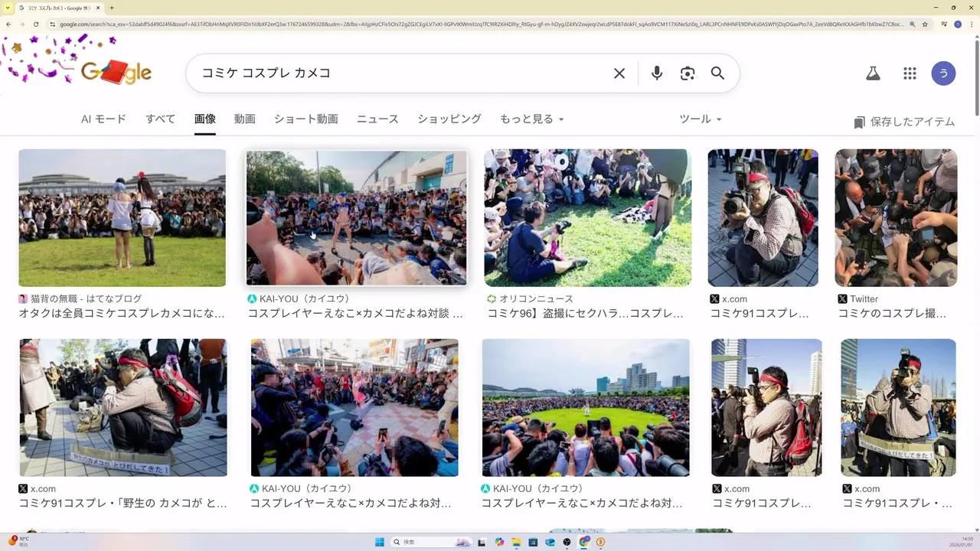This screenshot has width=980, height=551.
Task: Open result コミケ91コスプレ・「野生の カメコが と…
Action: (123, 504)
